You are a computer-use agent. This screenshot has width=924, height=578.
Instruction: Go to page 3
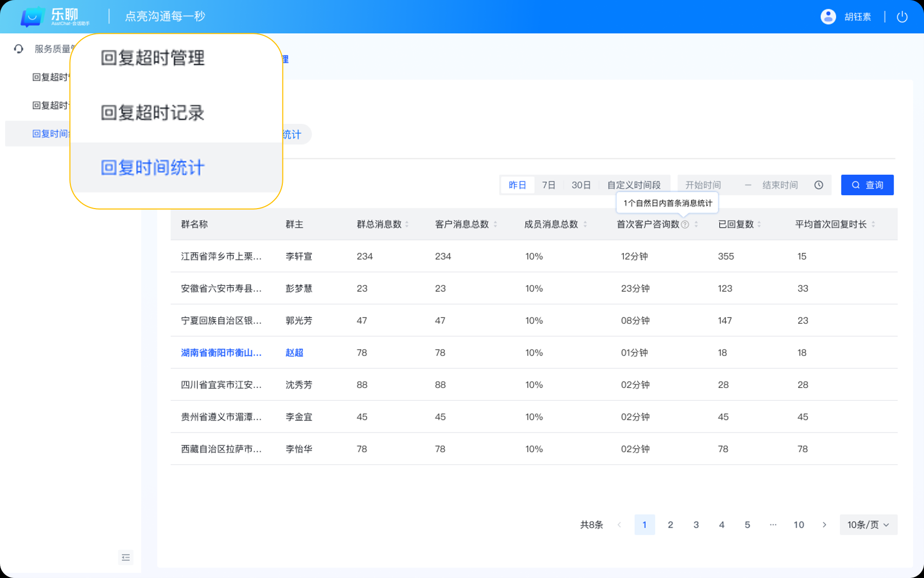(x=696, y=525)
